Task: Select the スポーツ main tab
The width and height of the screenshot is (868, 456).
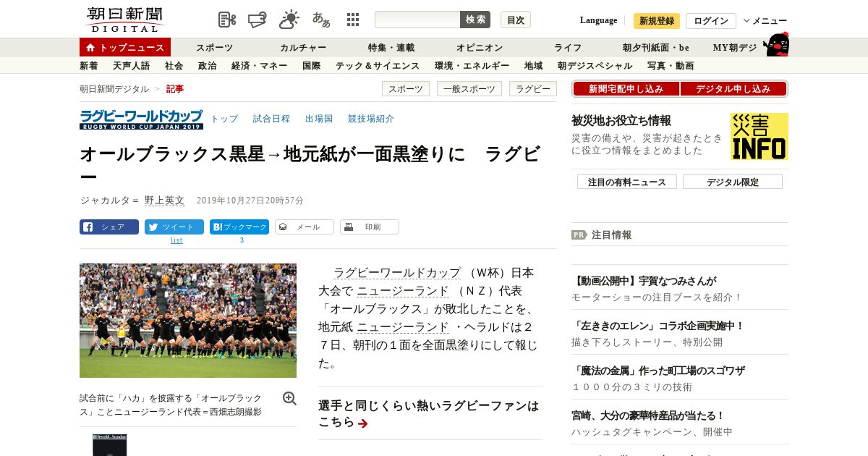Action: point(214,48)
